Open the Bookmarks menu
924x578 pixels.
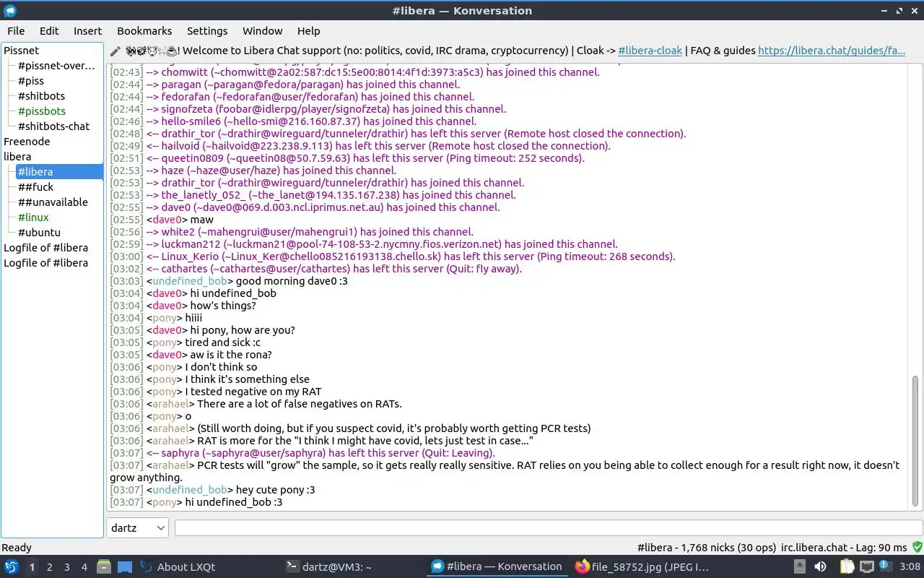point(144,31)
